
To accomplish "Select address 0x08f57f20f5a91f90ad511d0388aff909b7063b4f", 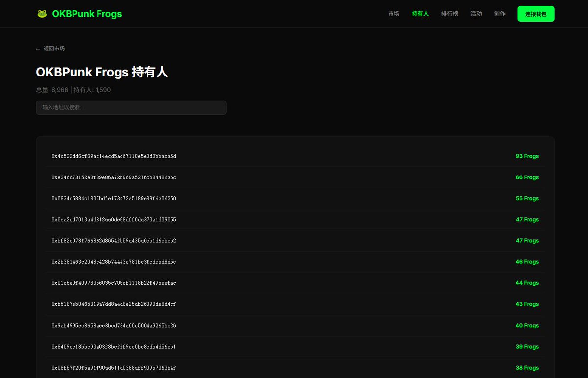I will point(114,368).
